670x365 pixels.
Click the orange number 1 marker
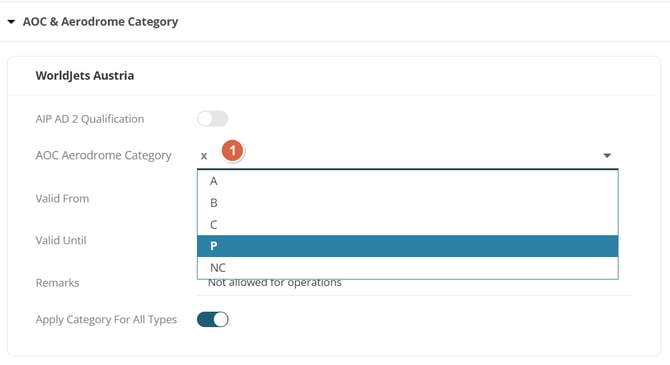pyautogui.click(x=232, y=150)
